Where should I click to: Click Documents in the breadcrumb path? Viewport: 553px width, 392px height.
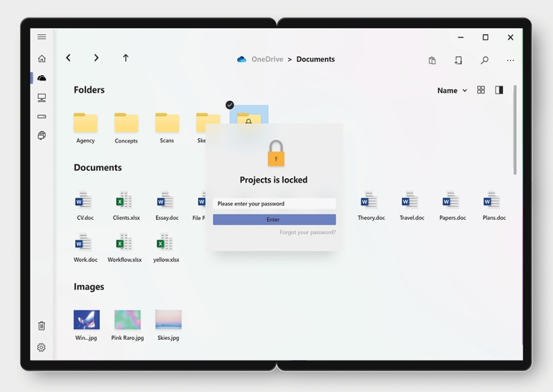(x=315, y=59)
